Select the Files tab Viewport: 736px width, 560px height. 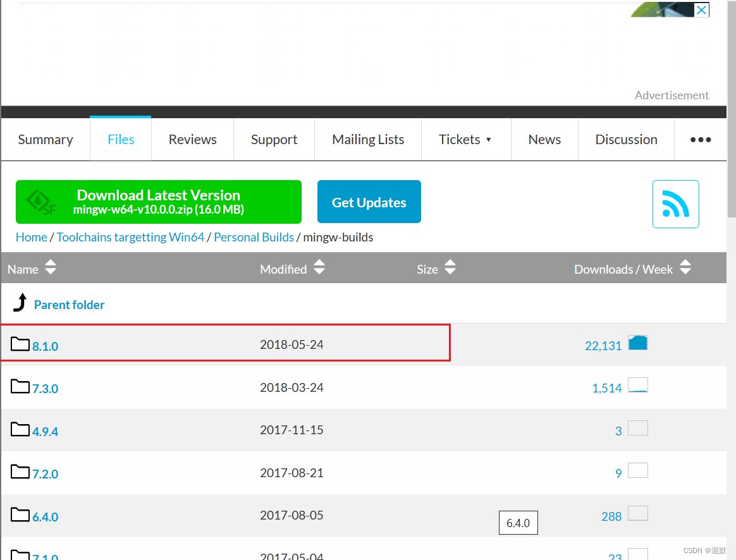coord(121,139)
